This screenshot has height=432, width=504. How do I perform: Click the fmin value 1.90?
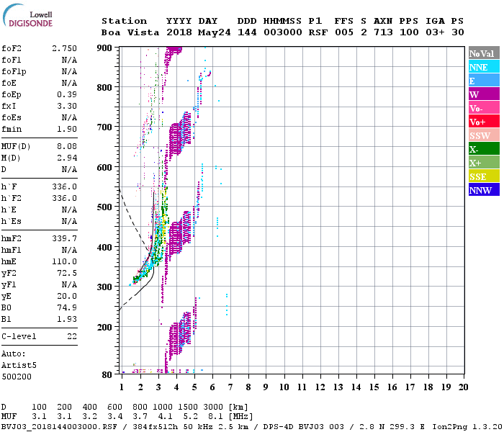click(67, 129)
